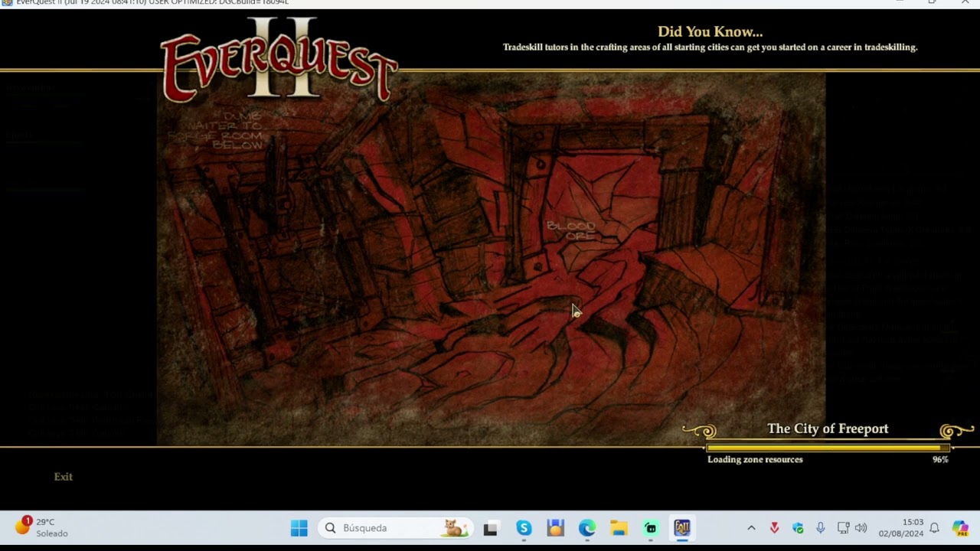Click the EverQuest II logo

[x=279, y=60]
